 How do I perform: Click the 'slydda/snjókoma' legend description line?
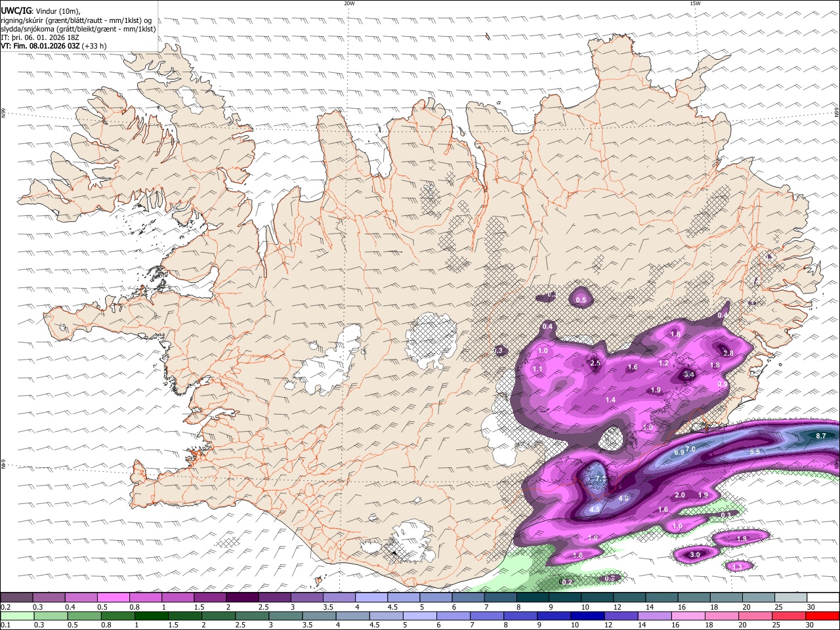pos(79,29)
